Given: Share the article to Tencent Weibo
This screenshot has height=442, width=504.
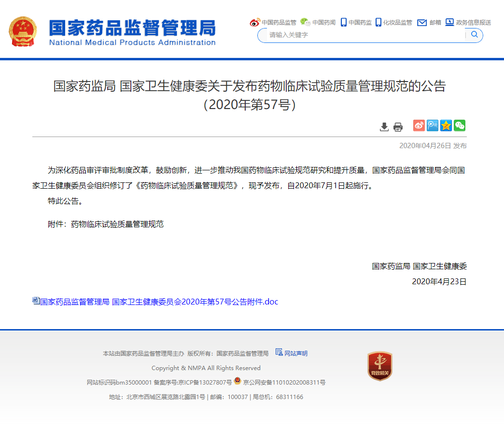Looking at the screenshot, I should (432, 125).
